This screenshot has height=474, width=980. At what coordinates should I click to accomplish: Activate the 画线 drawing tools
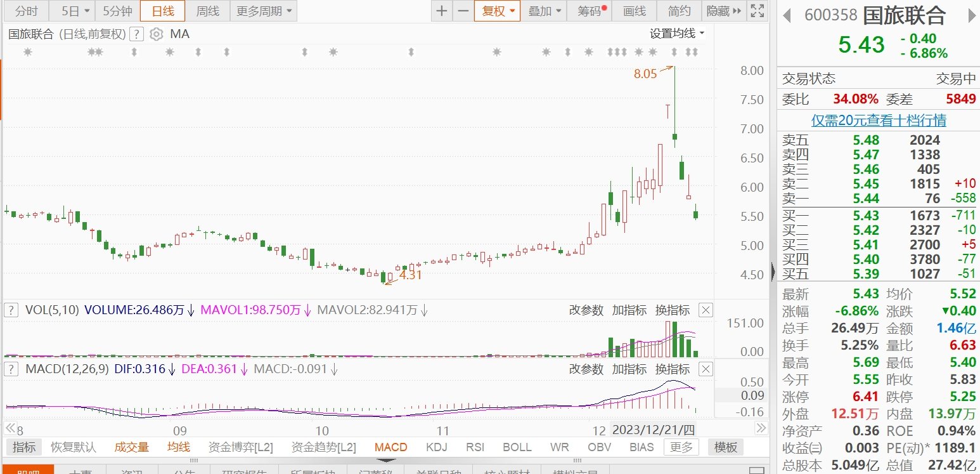[634, 11]
